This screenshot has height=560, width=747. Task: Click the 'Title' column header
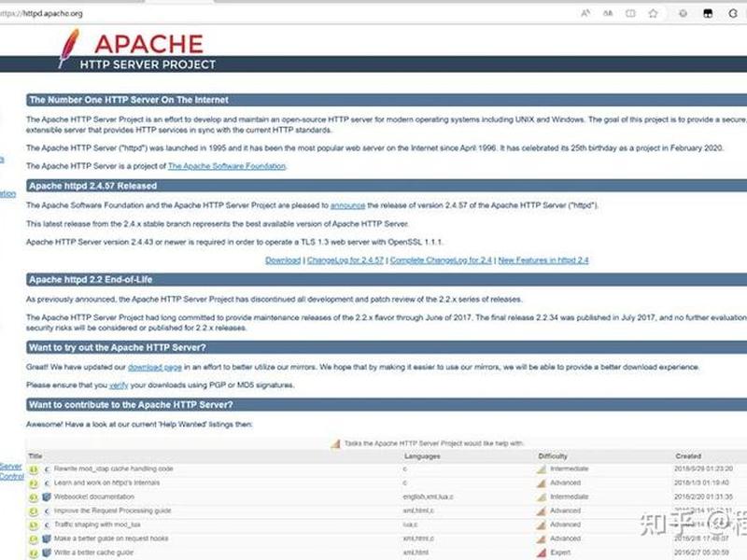[x=35, y=456]
